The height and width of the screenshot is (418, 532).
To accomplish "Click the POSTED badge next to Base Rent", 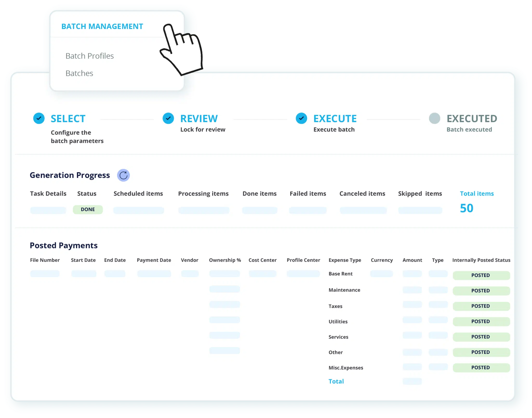I will coord(481,275).
